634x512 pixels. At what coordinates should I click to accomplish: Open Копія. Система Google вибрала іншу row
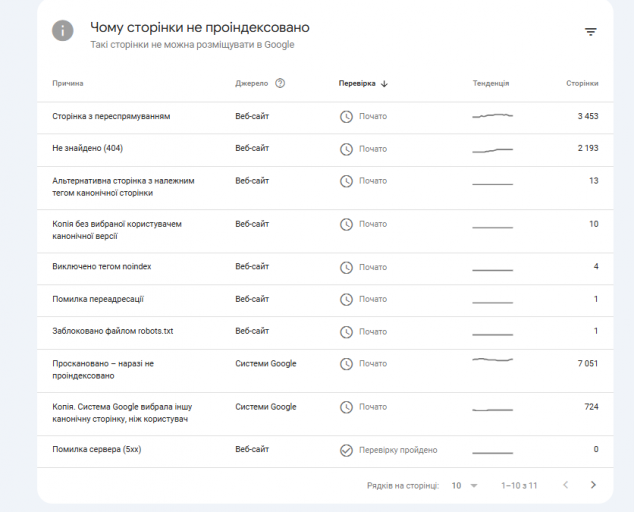(325, 414)
